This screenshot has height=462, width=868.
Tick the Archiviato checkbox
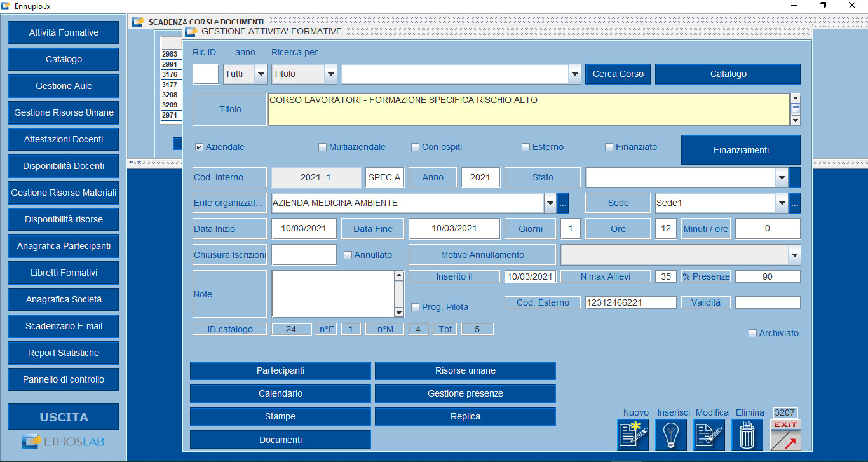(753, 334)
